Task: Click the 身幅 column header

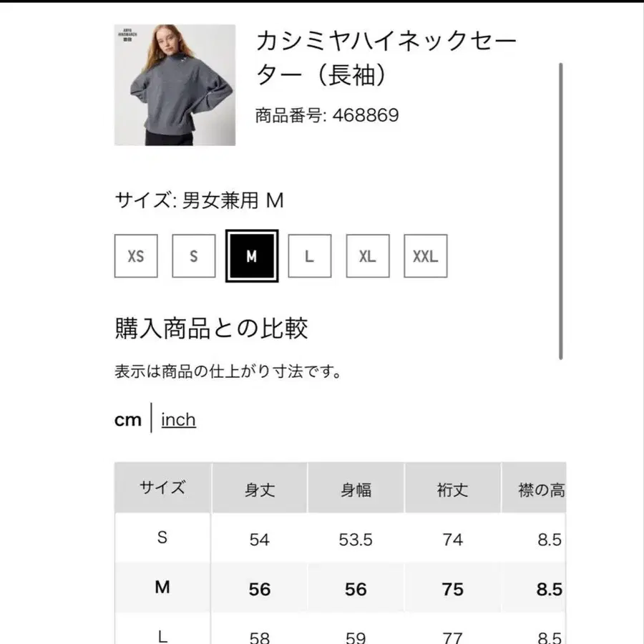Action: pyautogui.click(x=356, y=488)
